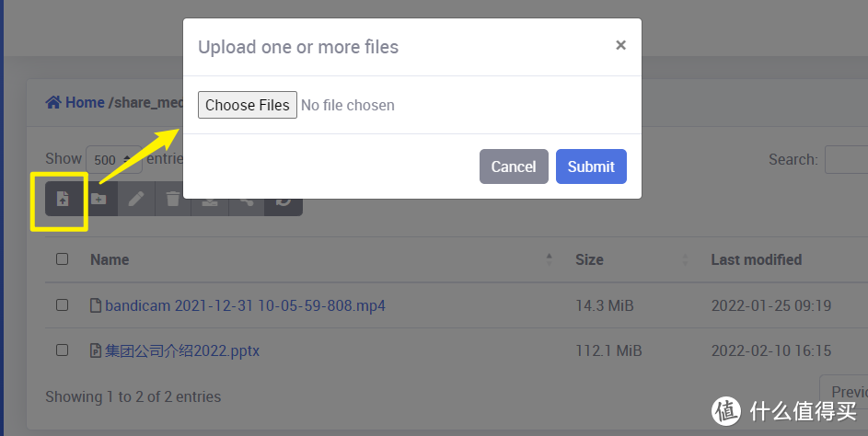Click the new folder toolbar icon

click(x=98, y=199)
